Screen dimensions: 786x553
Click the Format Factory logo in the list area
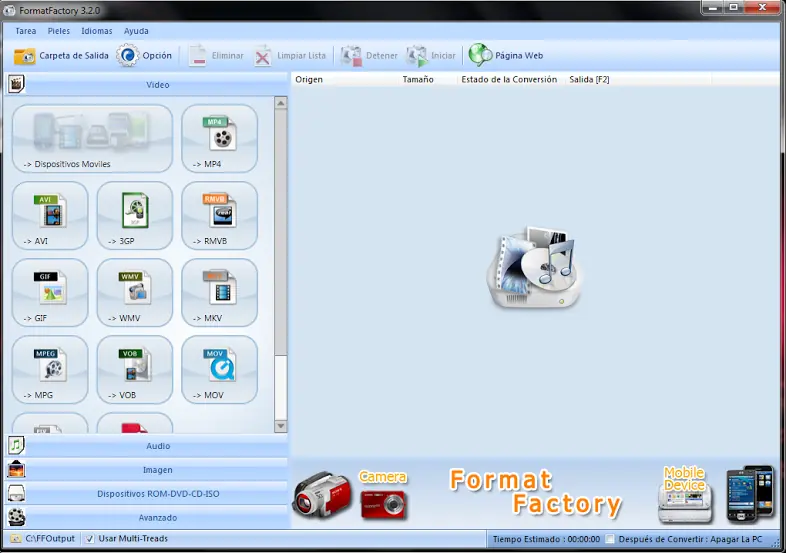coord(534,267)
